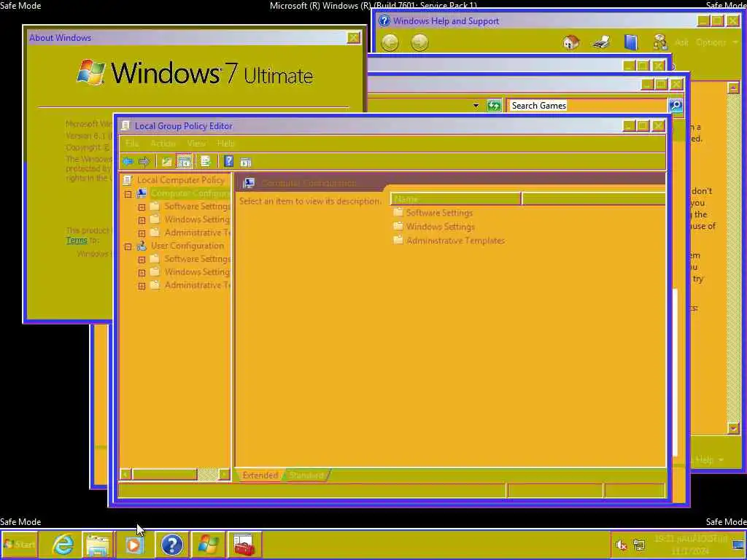Open Windows Explorer from the taskbar

pos(98,544)
